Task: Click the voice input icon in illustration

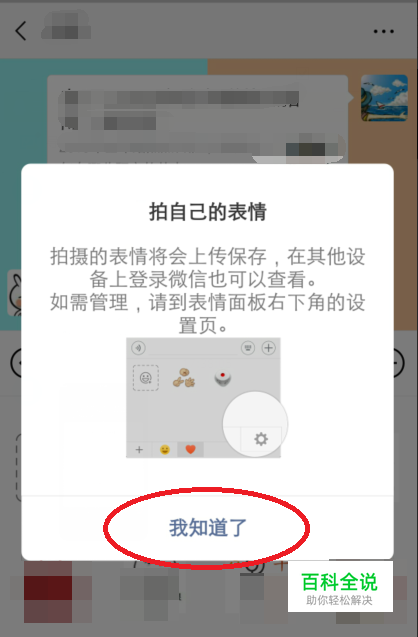Action: (139, 348)
